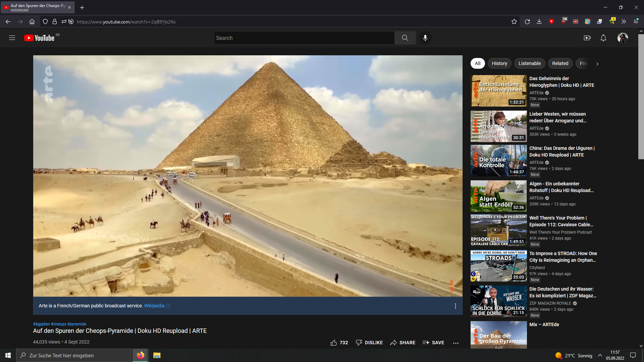Open File Explorer from the taskbar

(157, 355)
